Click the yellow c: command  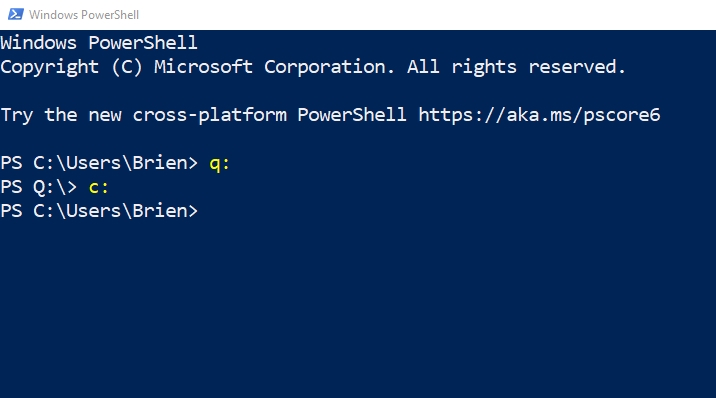pos(98,187)
